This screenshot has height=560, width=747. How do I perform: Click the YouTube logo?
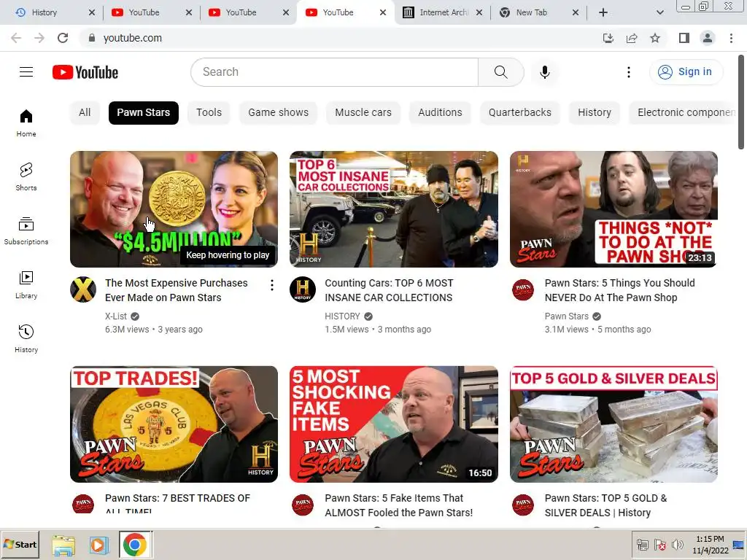(x=85, y=72)
